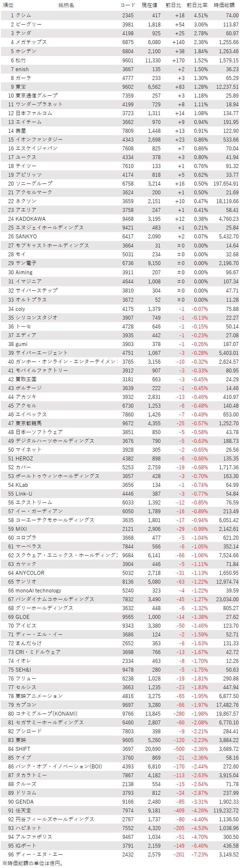The height and width of the screenshot is (868, 240).
Task: Click stock code 6758 in the table
Action: click(x=128, y=183)
